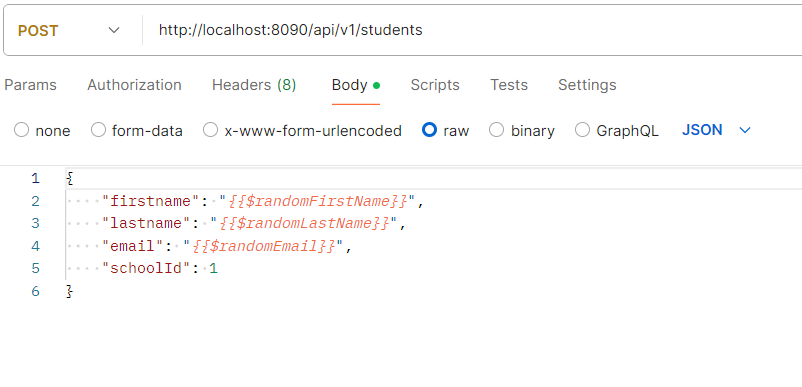This screenshot has height=387, width=802.
Task: Select x-www-form-urlencoded body type
Action: pos(210,130)
